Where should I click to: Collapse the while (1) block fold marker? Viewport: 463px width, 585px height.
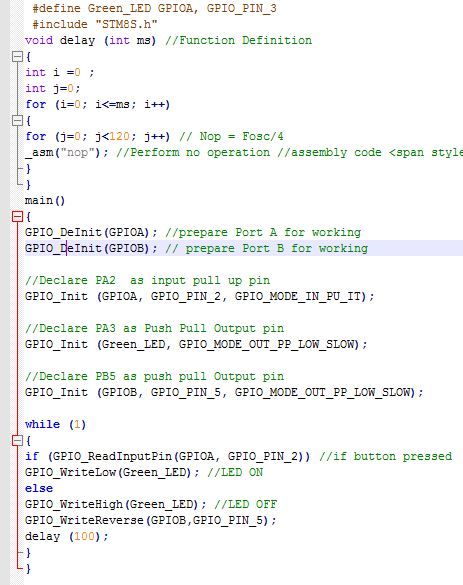(x=18, y=441)
